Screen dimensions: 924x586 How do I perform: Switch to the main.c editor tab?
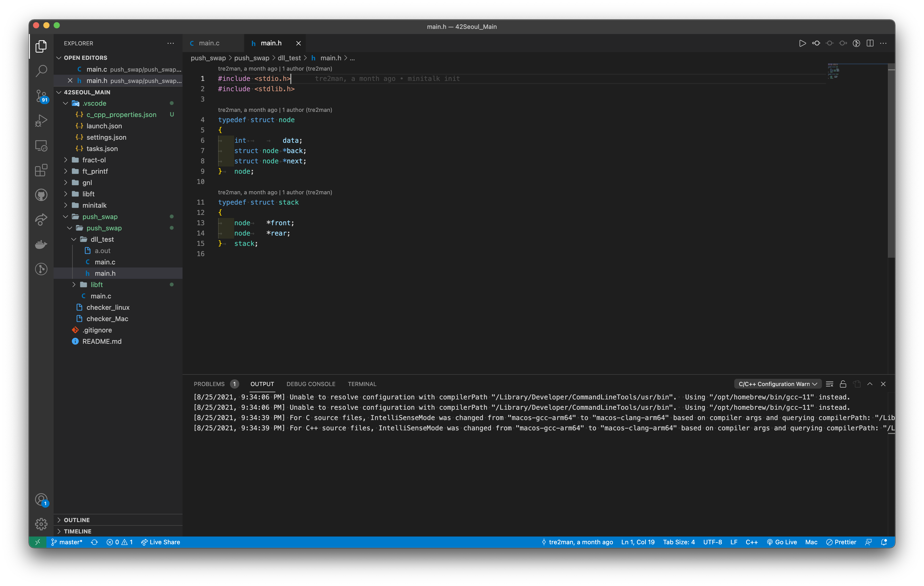(x=209, y=43)
